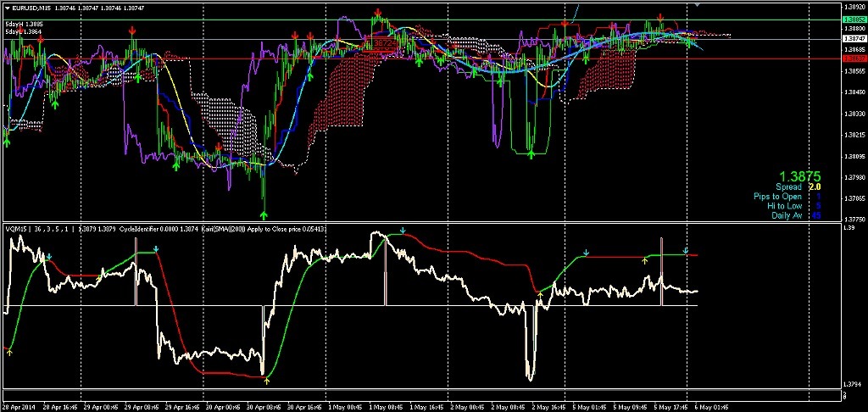Click the grey chart shift triangle marker
The image size is (868, 412).
pyautogui.click(x=697, y=5)
